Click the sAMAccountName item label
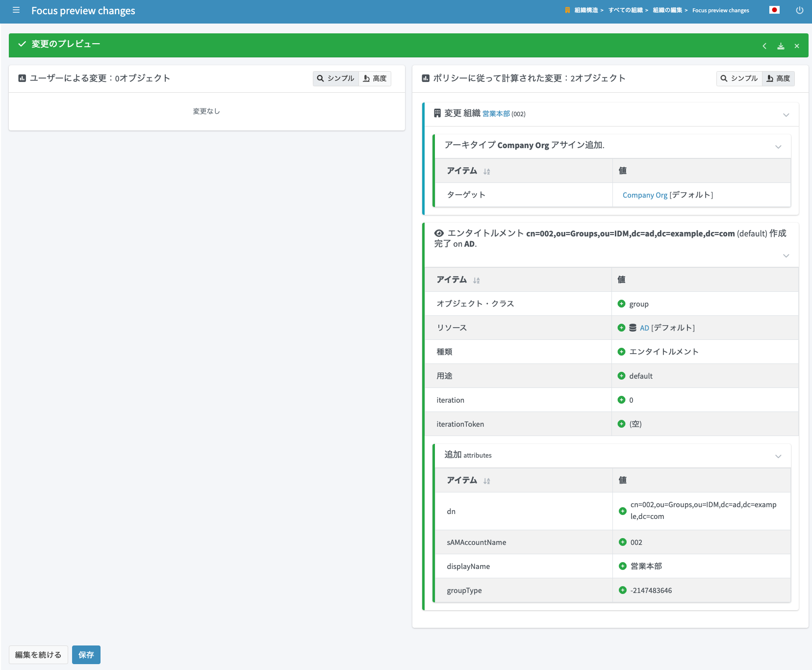The height and width of the screenshot is (670, 812). (476, 542)
